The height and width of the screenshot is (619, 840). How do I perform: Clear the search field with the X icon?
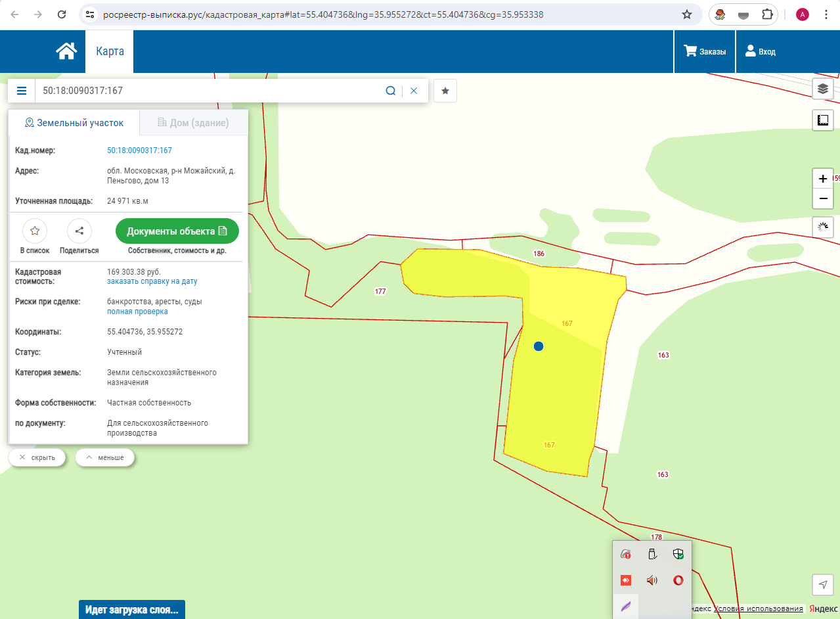(414, 91)
